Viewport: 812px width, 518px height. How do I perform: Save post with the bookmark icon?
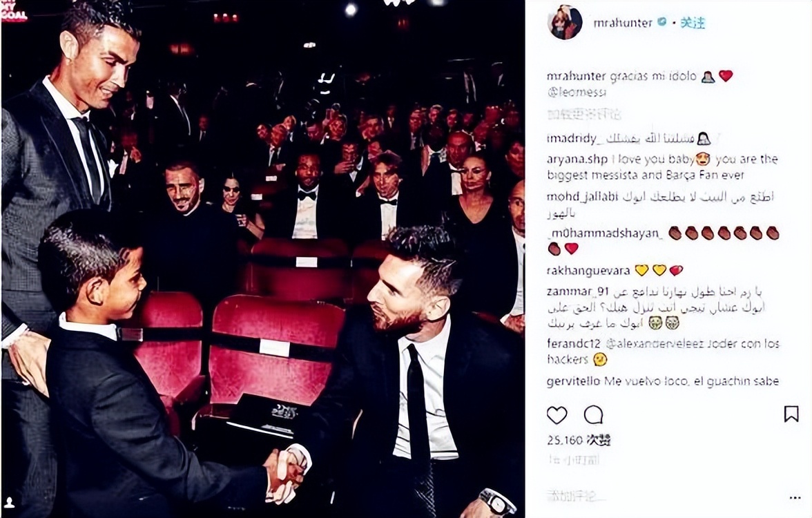[791, 414]
